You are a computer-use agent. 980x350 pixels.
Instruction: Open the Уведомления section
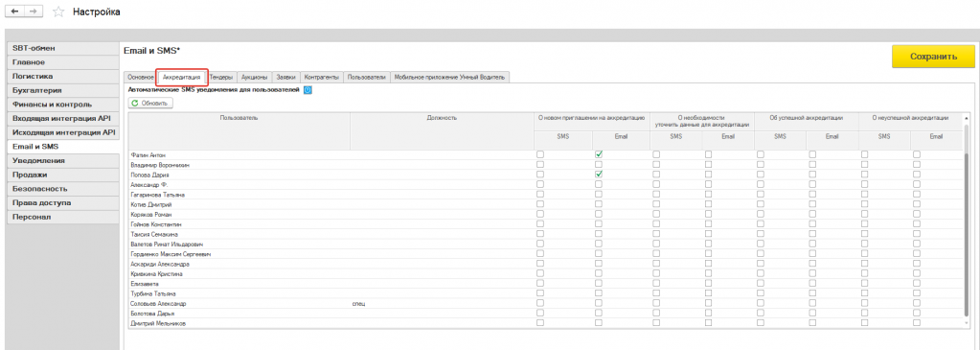pyautogui.click(x=62, y=161)
